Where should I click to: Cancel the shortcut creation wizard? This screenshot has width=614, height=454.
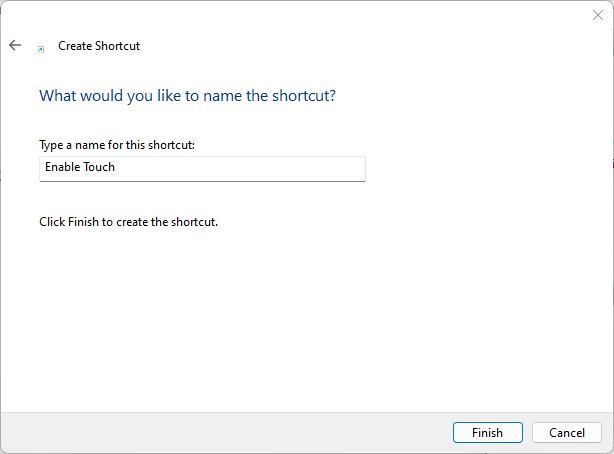click(567, 432)
